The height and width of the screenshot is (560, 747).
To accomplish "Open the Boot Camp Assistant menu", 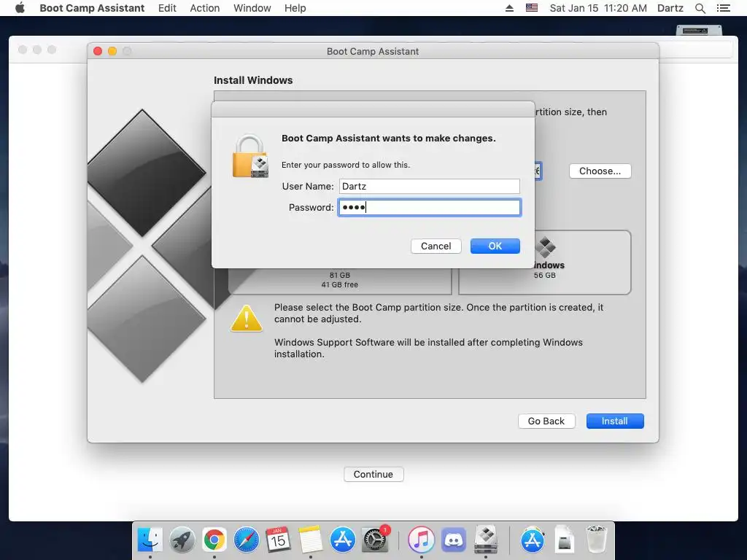I will (x=92, y=8).
